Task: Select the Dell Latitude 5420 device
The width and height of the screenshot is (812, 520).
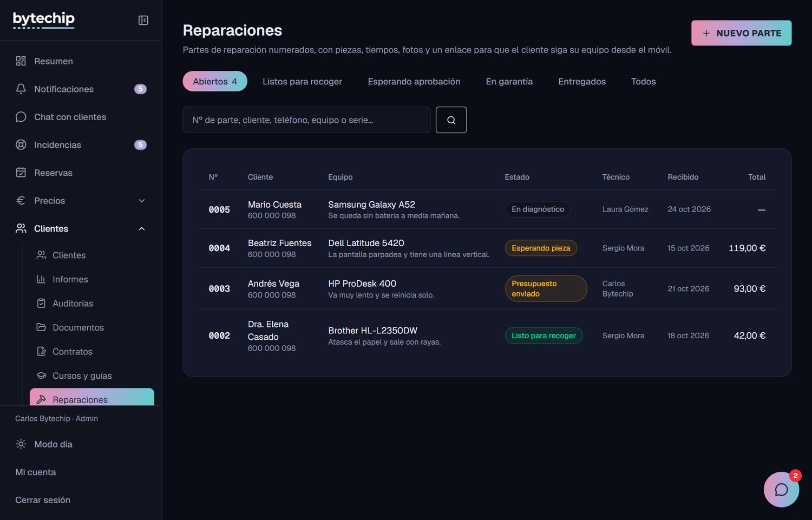Action: point(366,243)
